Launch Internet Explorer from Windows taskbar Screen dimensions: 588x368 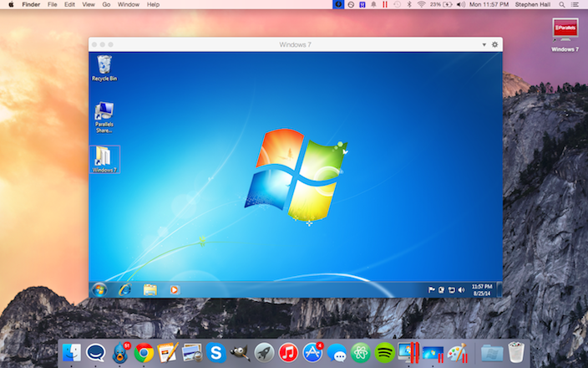click(x=125, y=289)
